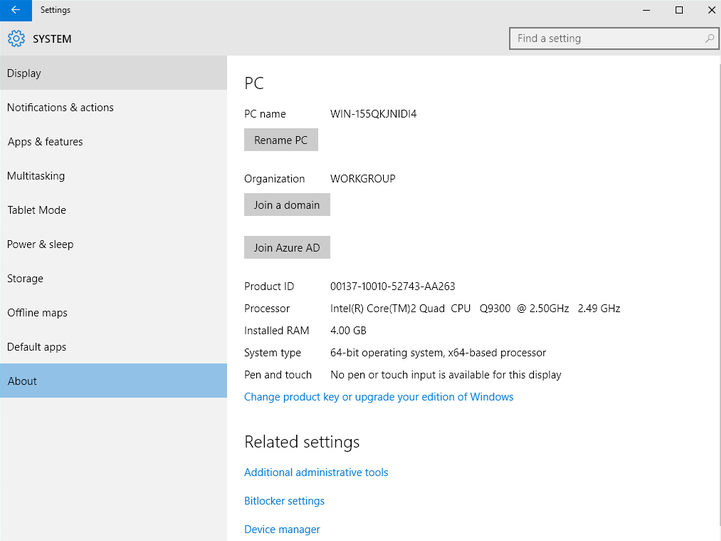Open Additional administrative tools link
The width and height of the screenshot is (721, 541).
tap(316, 473)
